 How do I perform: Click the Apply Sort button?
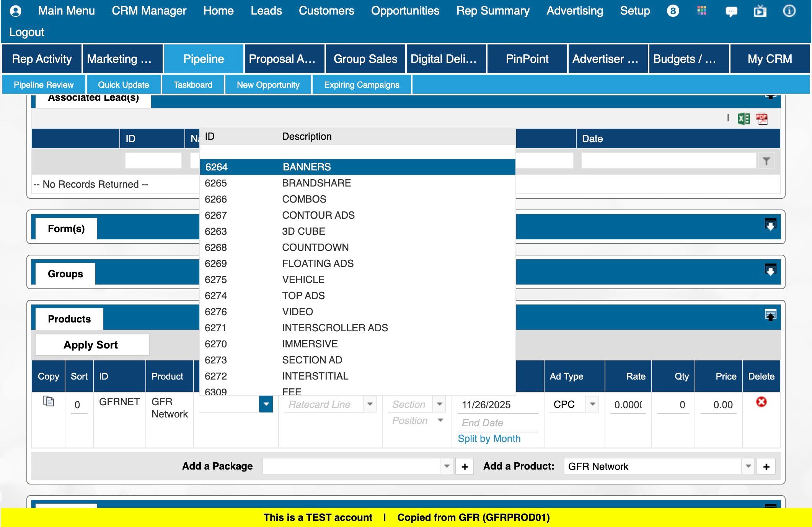[x=91, y=345]
